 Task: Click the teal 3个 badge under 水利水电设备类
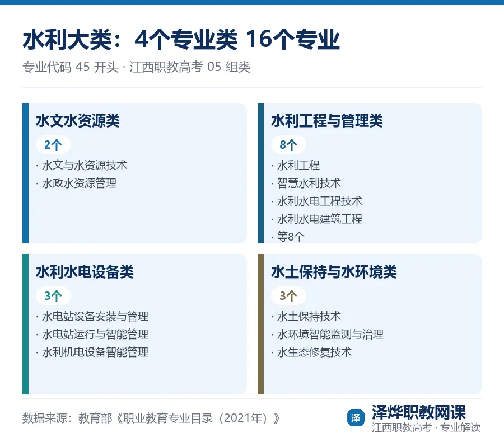53,296
